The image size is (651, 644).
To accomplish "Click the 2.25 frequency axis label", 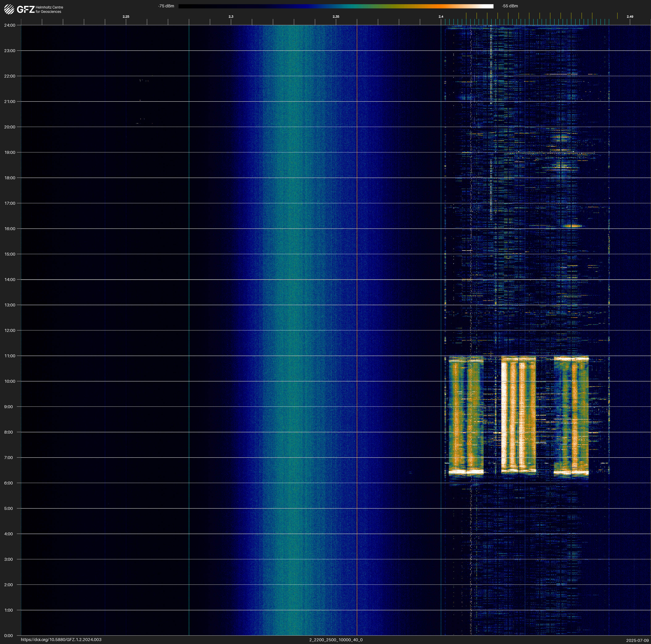I will pos(126,17).
